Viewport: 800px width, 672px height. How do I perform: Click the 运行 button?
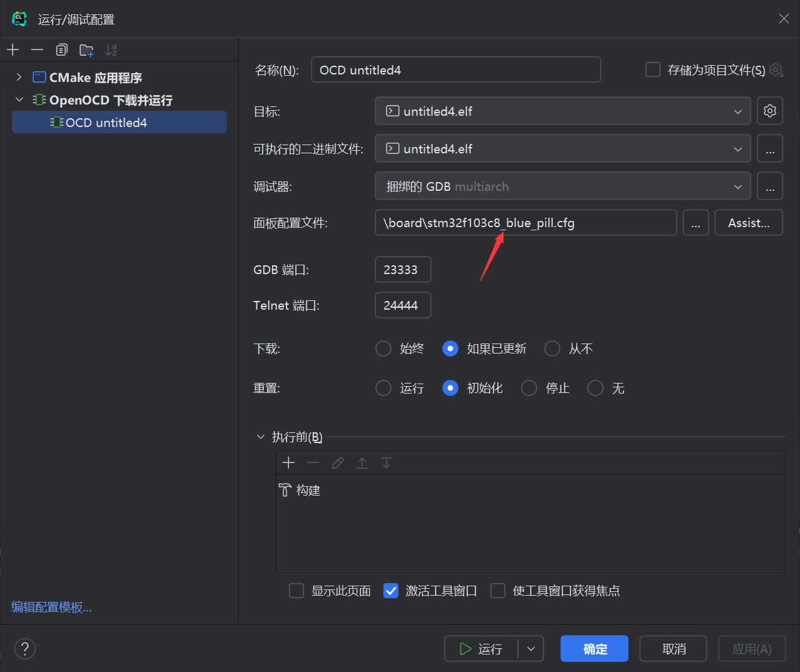(x=482, y=649)
